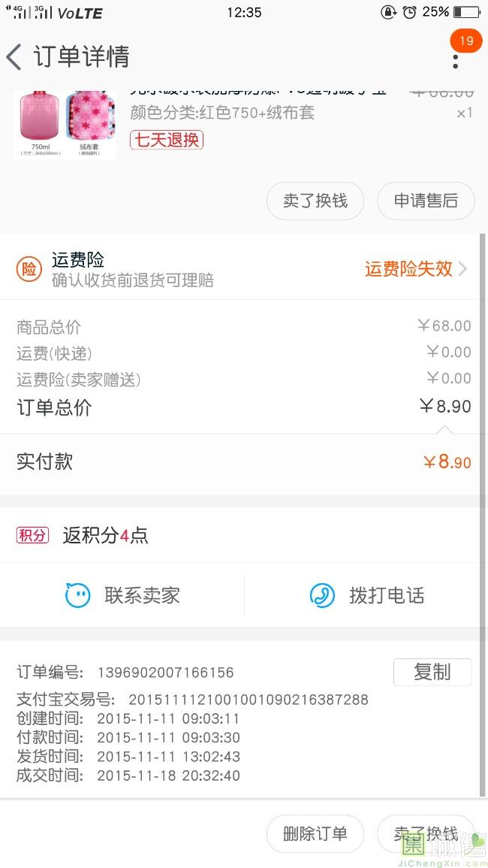Open the three-dot overflow menu
The image size is (488, 868).
point(456,62)
